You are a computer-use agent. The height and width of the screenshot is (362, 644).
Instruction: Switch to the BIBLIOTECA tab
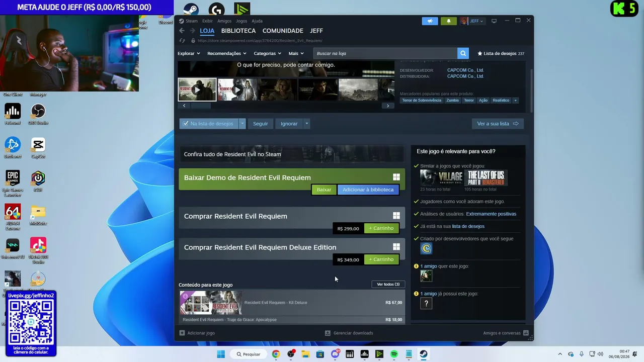tap(238, 31)
